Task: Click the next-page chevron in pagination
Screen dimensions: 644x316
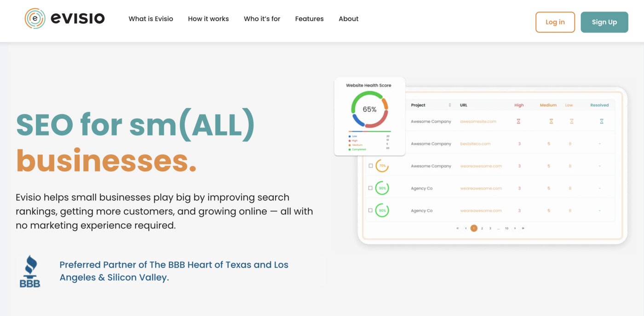Action: coord(515,228)
